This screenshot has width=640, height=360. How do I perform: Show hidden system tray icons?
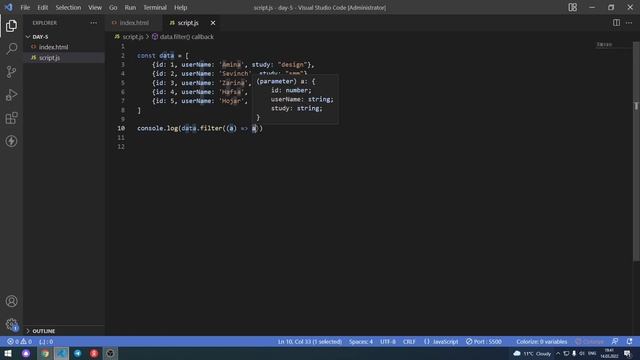[x=558, y=353]
